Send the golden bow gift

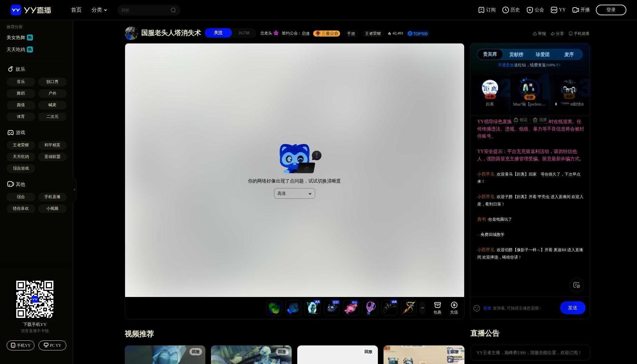click(x=409, y=308)
